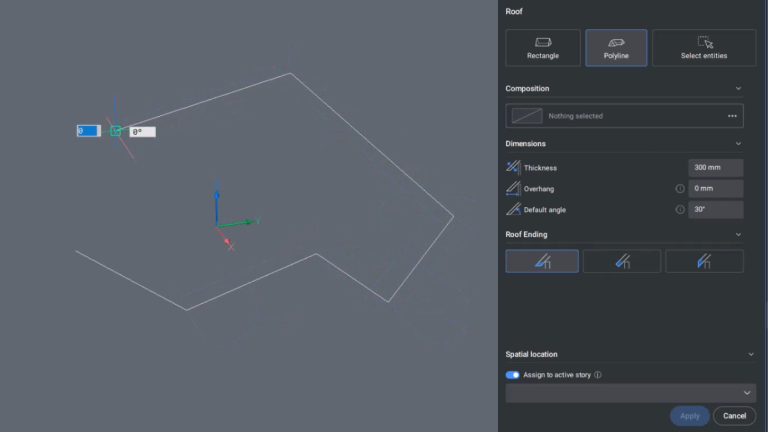The height and width of the screenshot is (432, 768).
Task: Select the Rectangle roof mode
Action: pyautogui.click(x=543, y=48)
